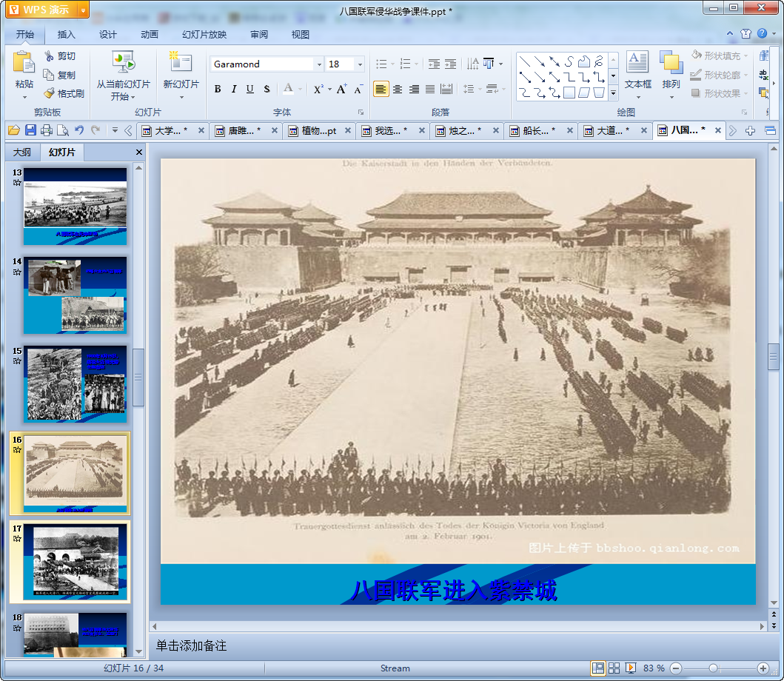Toggle left text alignment

point(381,89)
